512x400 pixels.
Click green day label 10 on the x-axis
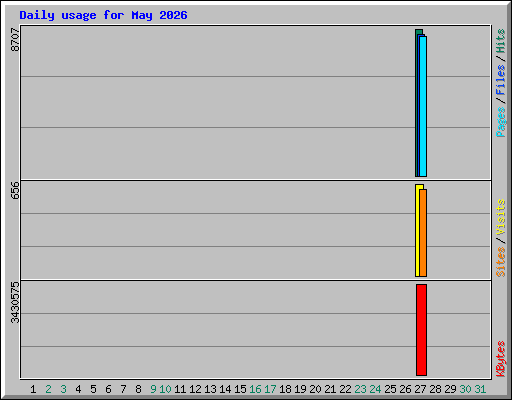tap(165, 389)
